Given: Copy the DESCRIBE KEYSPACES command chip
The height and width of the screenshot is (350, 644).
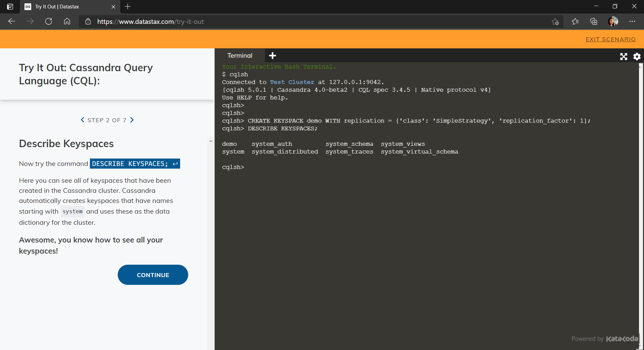Looking at the screenshot, I should 135,164.
